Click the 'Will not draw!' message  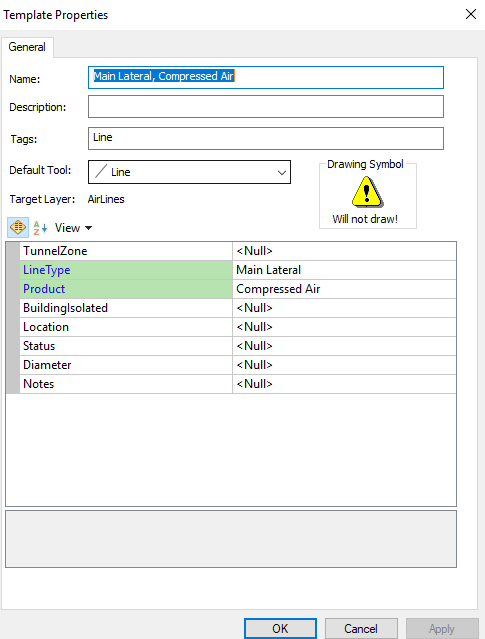[x=365, y=219]
